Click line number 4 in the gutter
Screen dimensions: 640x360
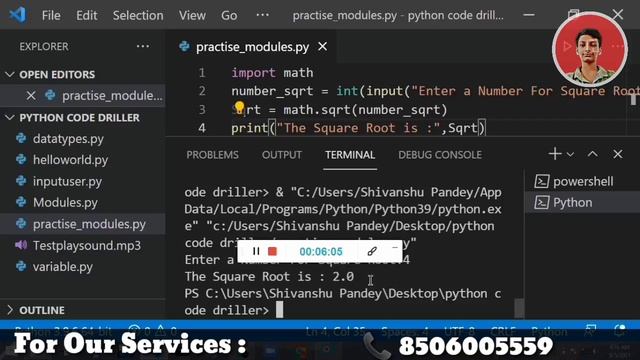point(202,128)
